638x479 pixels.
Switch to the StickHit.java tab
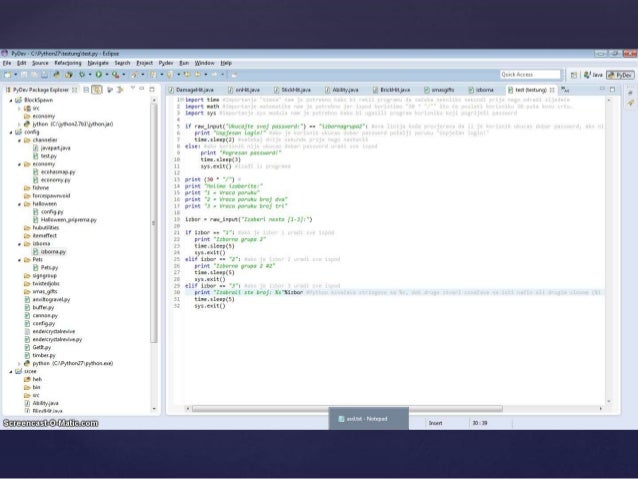click(292, 90)
